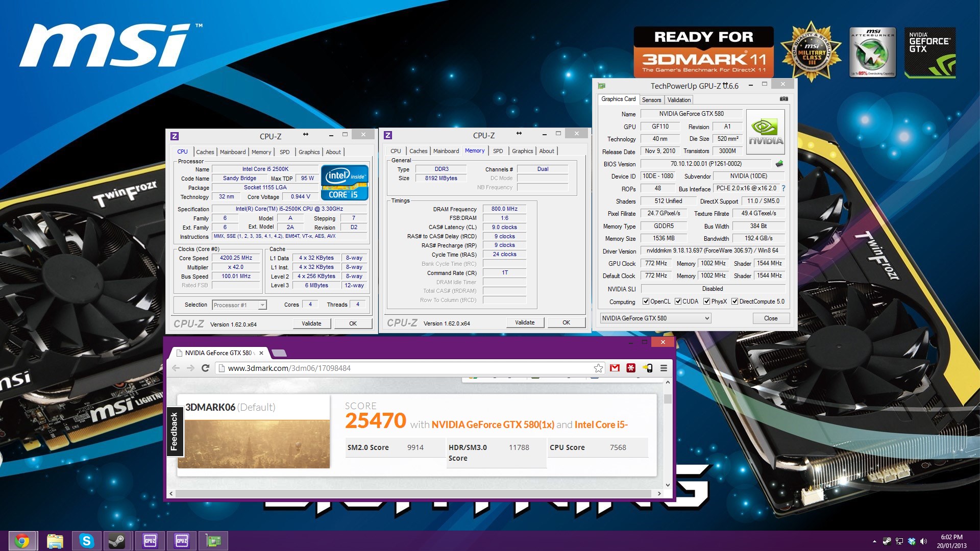This screenshot has height=551, width=980.
Task: Open the SPD tab in left CPU-Z
Action: click(x=285, y=152)
